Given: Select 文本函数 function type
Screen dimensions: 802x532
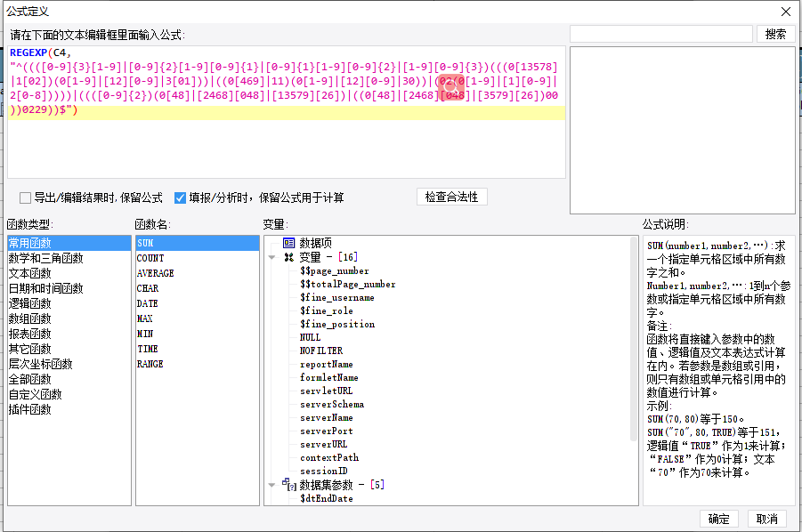Looking at the screenshot, I should coord(69,273).
